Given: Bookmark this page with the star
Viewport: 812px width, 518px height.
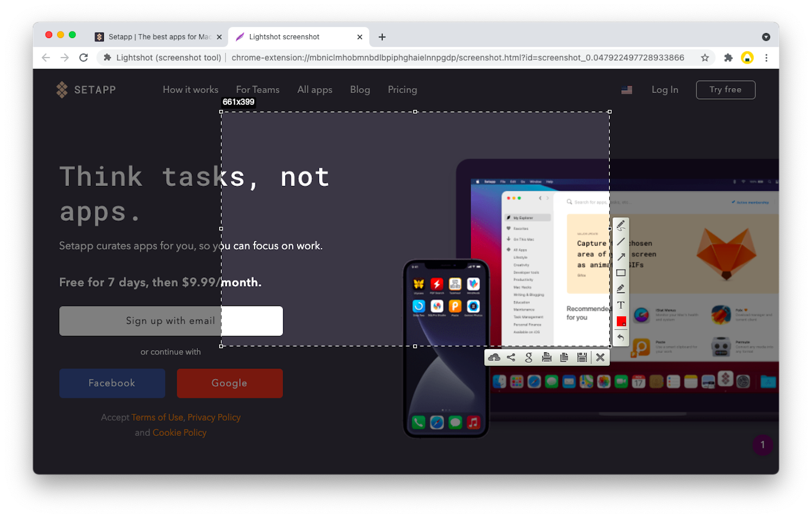Looking at the screenshot, I should pos(705,58).
